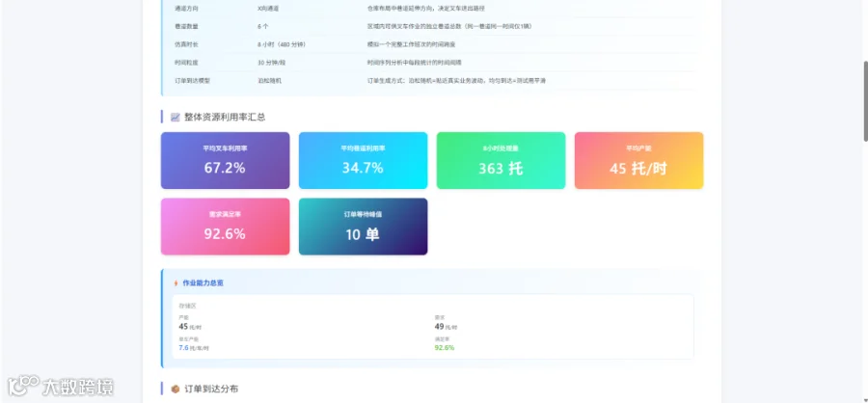Click the 整体资源利用率汇总 section heading

225,117
